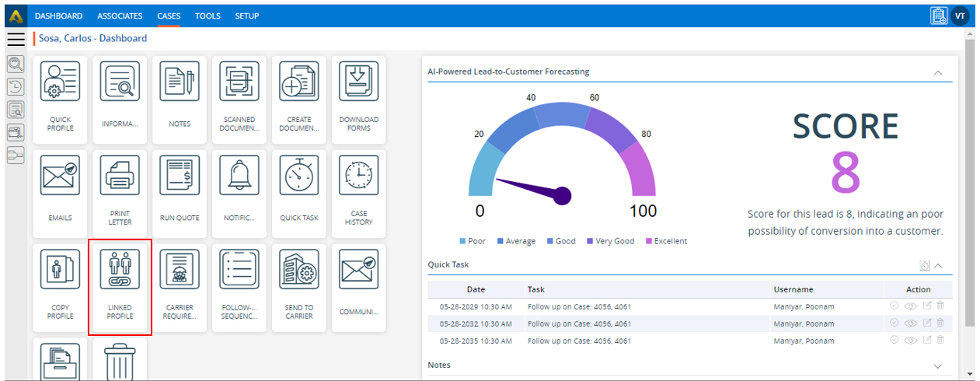This screenshot has height=381, width=980.
Task: Click the vertical scrollbar on the right
Action: click(x=969, y=194)
